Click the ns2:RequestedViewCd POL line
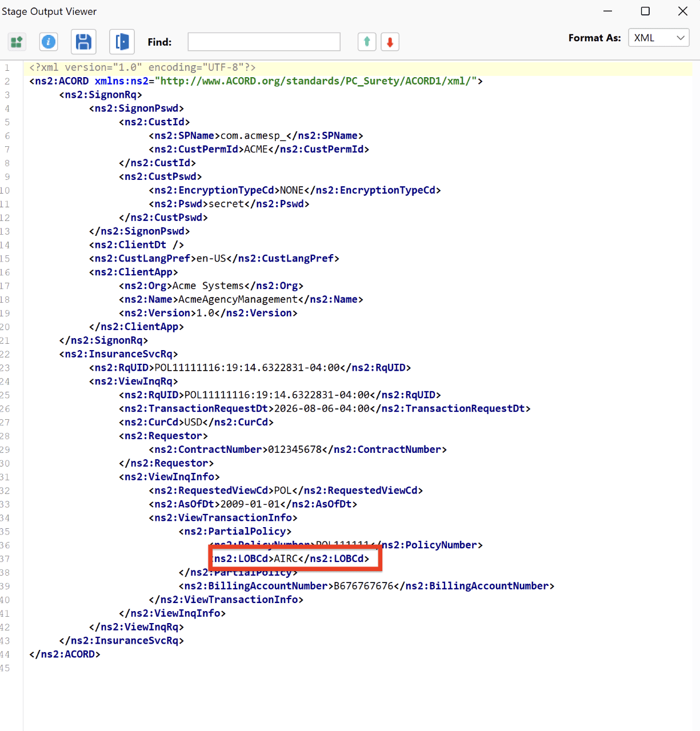The height and width of the screenshot is (731, 700). tap(286, 491)
